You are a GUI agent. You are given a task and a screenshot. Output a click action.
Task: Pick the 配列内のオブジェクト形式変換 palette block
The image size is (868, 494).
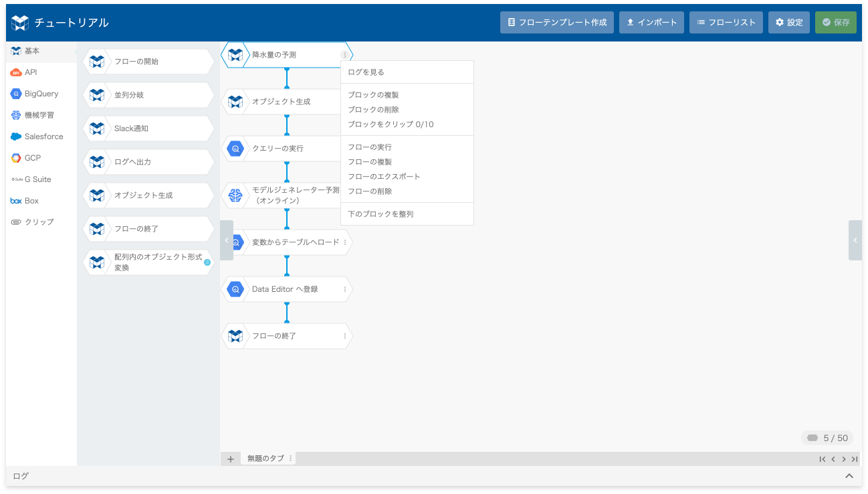click(x=148, y=262)
